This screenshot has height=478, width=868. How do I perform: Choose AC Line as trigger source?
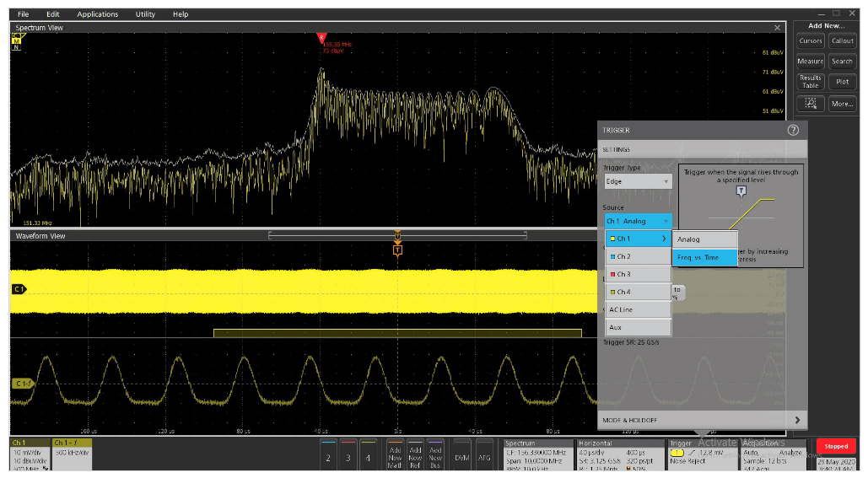point(638,309)
